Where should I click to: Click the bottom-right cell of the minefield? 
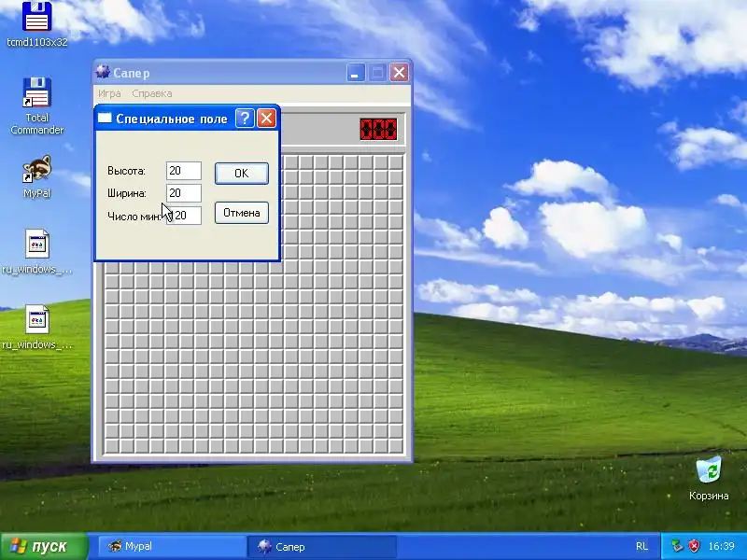point(396,446)
